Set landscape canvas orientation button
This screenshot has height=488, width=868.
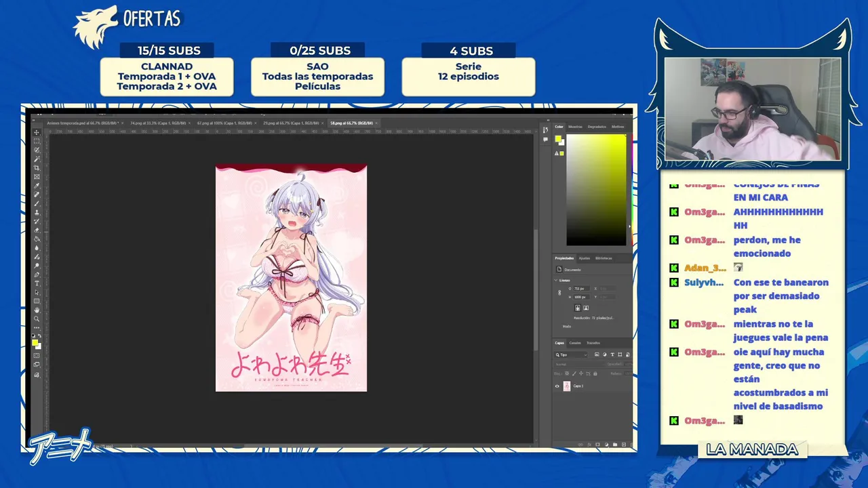[x=586, y=308]
